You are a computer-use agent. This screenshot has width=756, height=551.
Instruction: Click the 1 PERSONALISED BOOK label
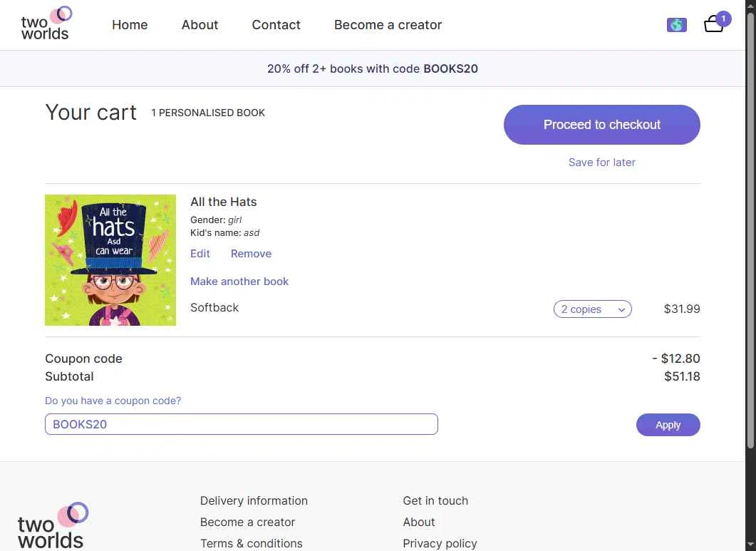tap(208, 113)
